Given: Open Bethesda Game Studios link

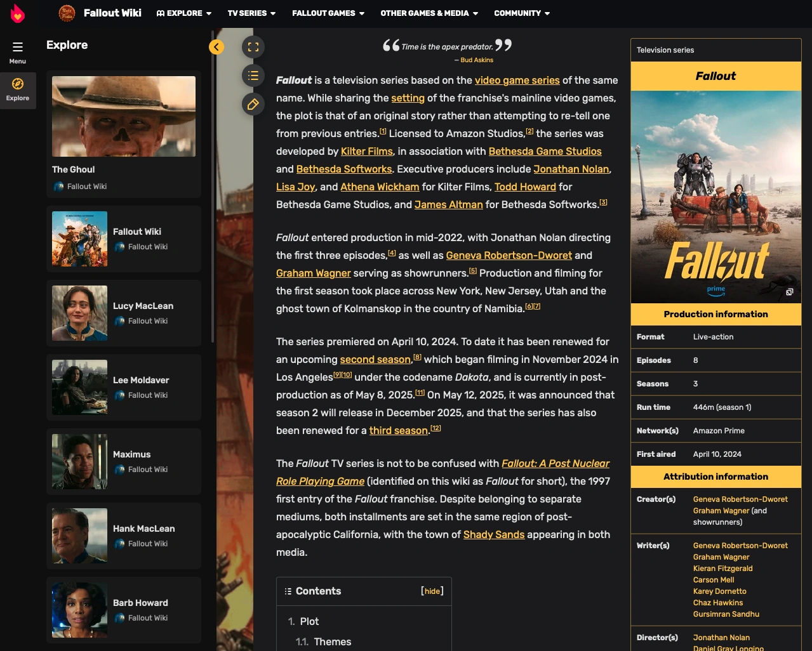Looking at the screenshot, I should pyautogui.click(x=545, y=151).
